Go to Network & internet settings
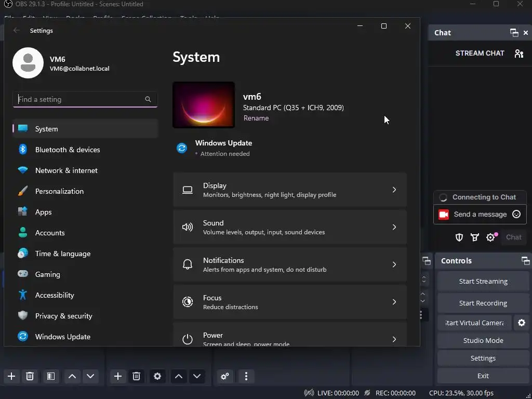Screen dimensions: 532x399 pyautogui.click(x=85, y=170)
